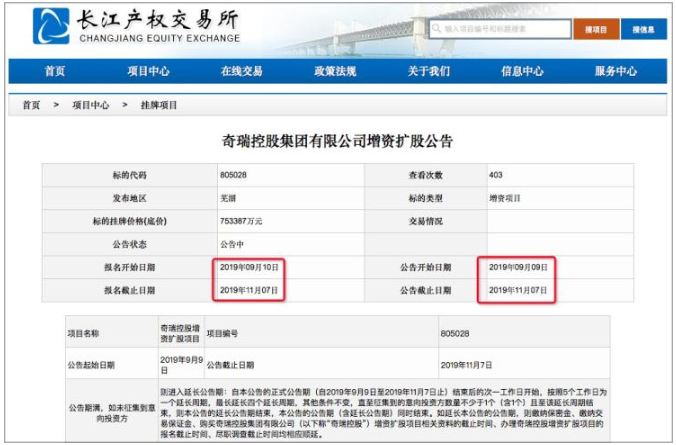The height and width of the screenshot is (445, 676).
Task: Select lower table 公告截止日期 value 2019年11月7日
Action: [466, 365]
